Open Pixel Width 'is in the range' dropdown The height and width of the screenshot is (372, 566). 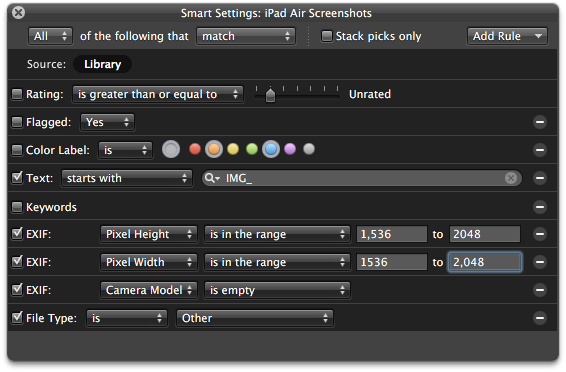pyautogui.click(x=277, y=262)
